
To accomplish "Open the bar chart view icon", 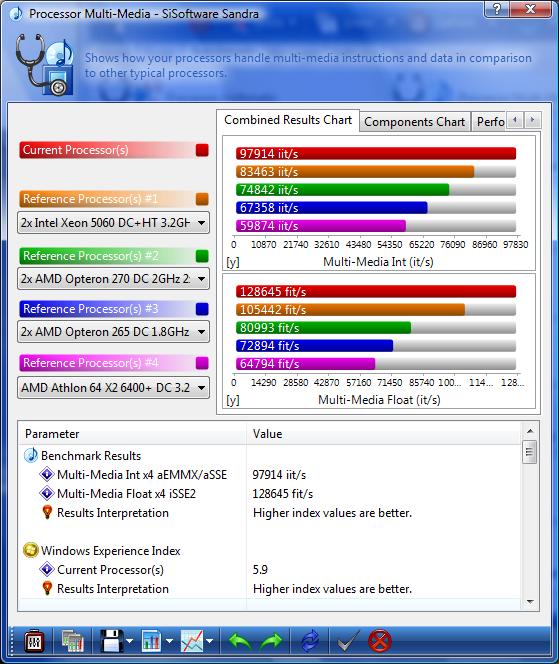I will click(x=152, y=641).
